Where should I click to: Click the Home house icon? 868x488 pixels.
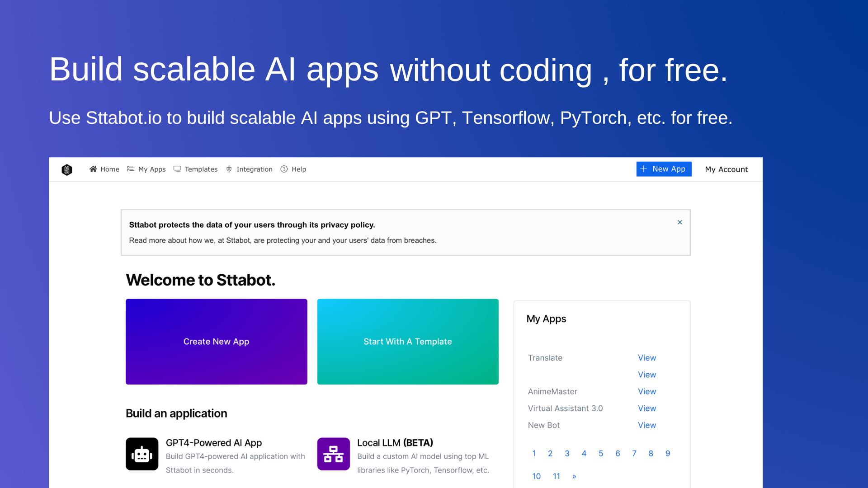click(x=93, y=169)
